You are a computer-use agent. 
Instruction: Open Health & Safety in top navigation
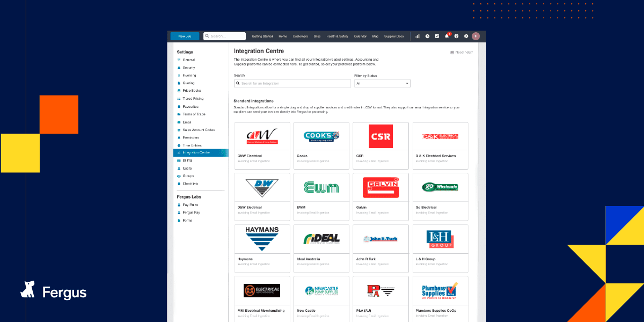337,36
